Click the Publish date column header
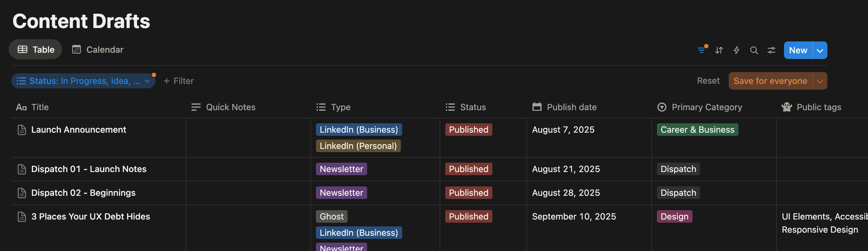Screen dimensions: 868x251 pos(571,107)
